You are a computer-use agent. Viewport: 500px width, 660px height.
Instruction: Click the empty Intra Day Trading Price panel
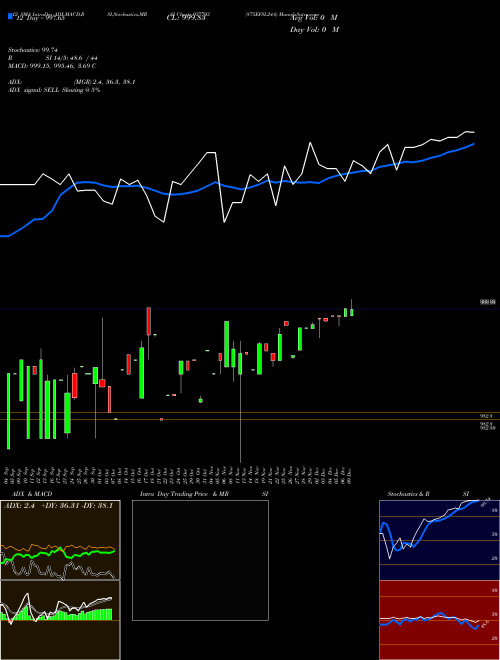point(200,560)
